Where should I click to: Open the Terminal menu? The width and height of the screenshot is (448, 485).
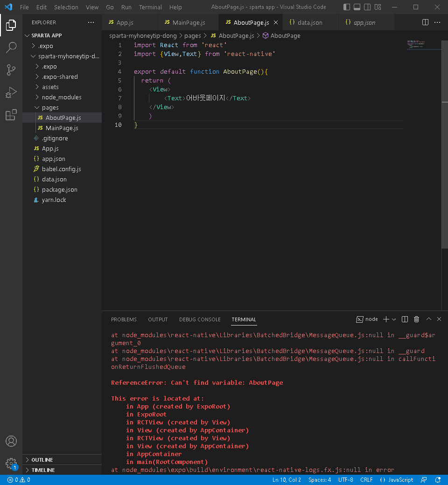click(x=150, y=7)
